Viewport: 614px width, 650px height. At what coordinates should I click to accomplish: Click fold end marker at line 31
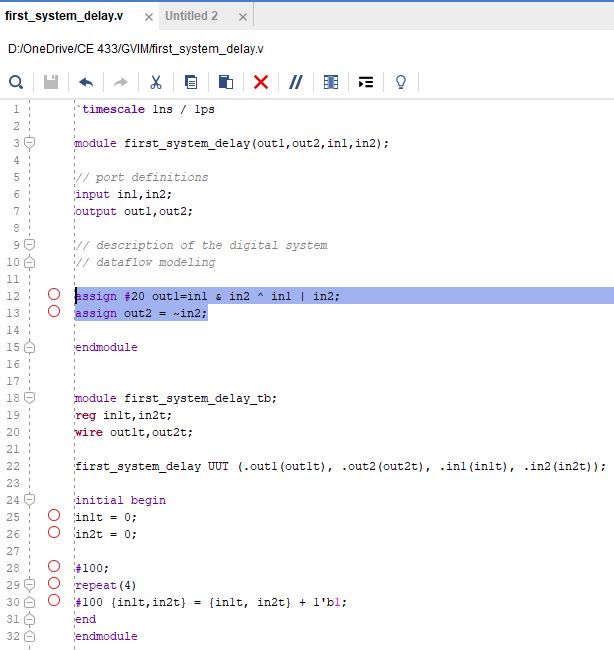29,619
